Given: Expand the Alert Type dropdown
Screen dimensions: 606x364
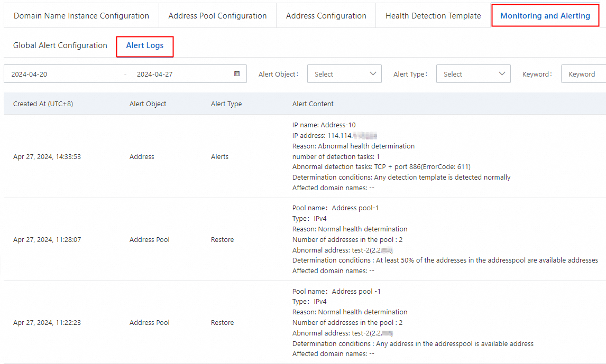Looking at the screenshot, I should (473, 74).
